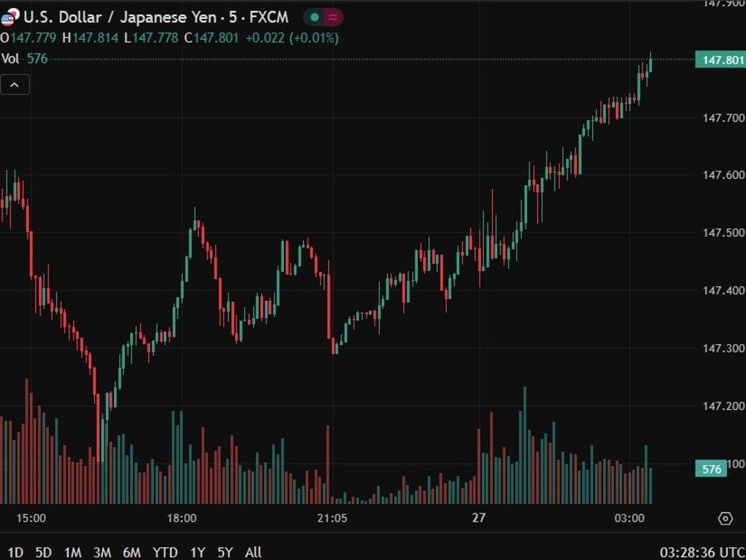Click the green 576 volume axis label

pos(712,469)
